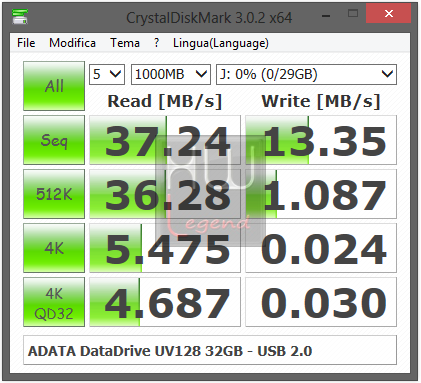
Task: Open the Lingua(Language) menu
Action: point(221,43)
